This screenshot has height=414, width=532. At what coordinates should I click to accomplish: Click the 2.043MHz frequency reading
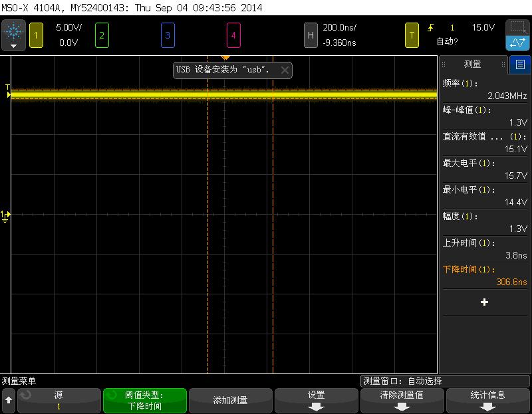[x=507, y=96]
